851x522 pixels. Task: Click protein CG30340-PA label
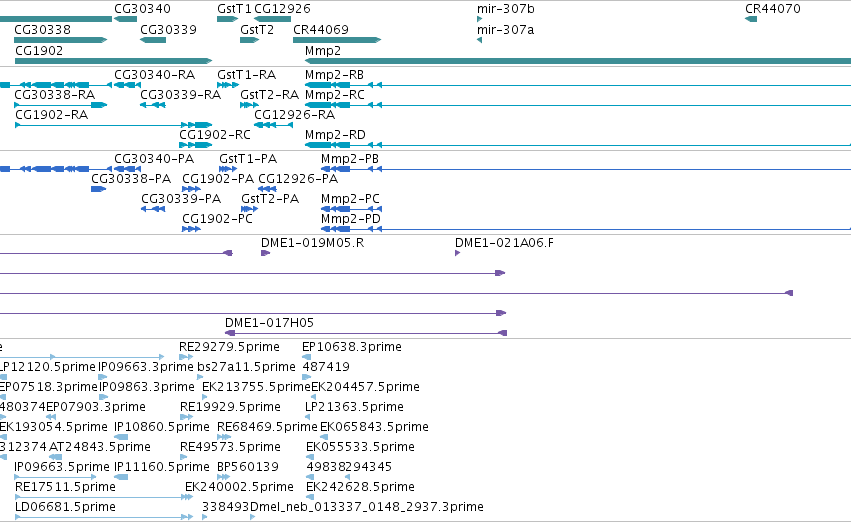pyautogui.click(x=154, y=158)
